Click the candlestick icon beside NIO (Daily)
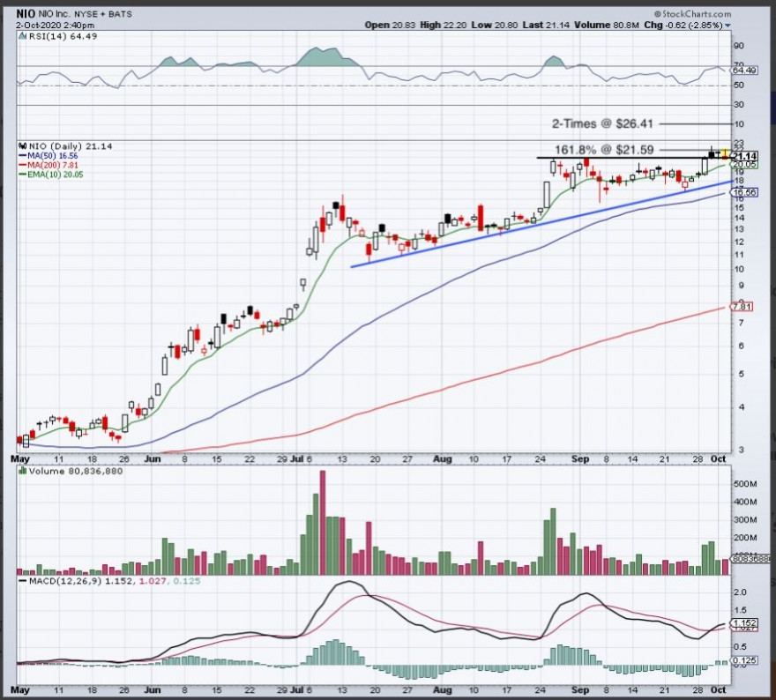 [x=22, y=146]
